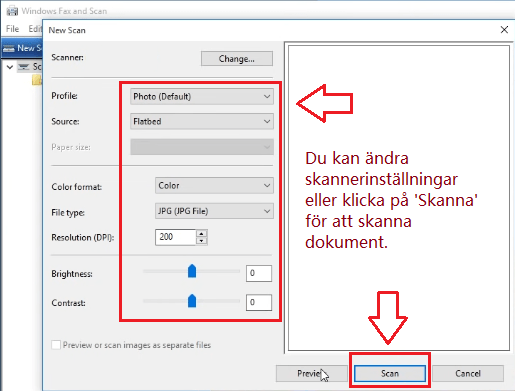Decrease resolution with the down spinner arrow

tap(201, 241)
